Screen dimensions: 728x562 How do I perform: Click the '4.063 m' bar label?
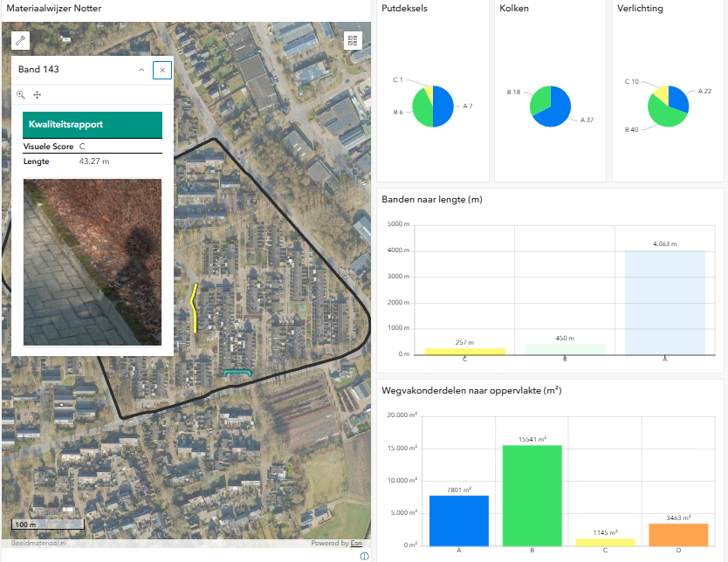(x=665, y=243)
